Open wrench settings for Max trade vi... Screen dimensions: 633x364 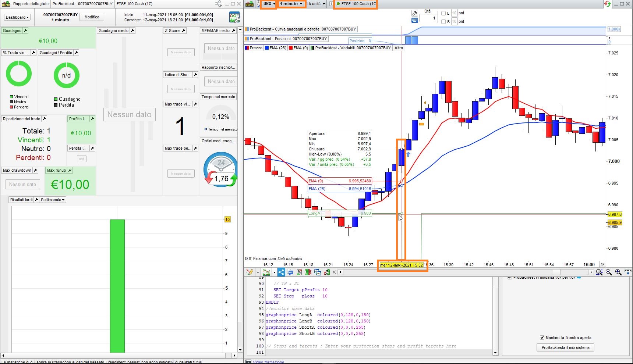(195, 104)
